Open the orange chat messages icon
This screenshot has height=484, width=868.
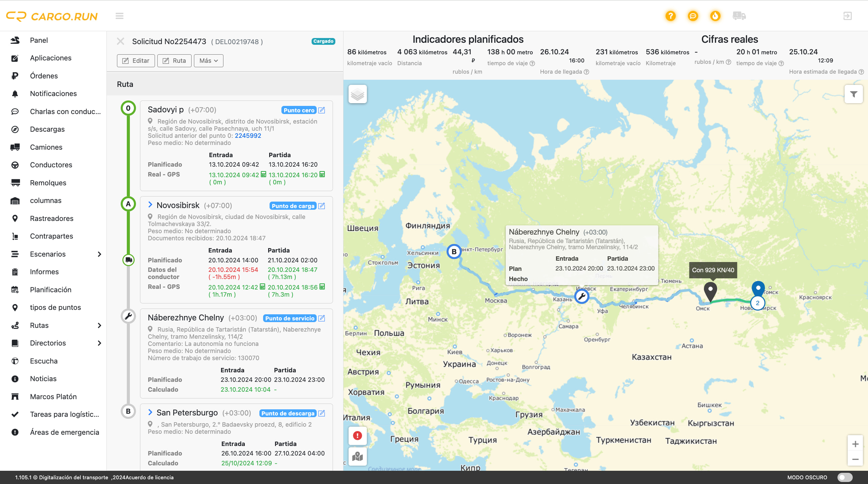693,16
